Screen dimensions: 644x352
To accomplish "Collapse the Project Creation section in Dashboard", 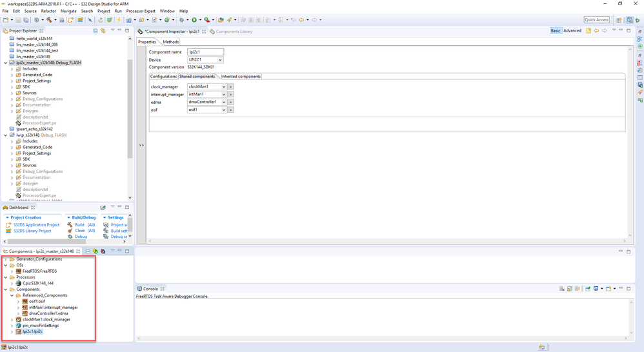I will pyautogui.click(x=7, y=217).
